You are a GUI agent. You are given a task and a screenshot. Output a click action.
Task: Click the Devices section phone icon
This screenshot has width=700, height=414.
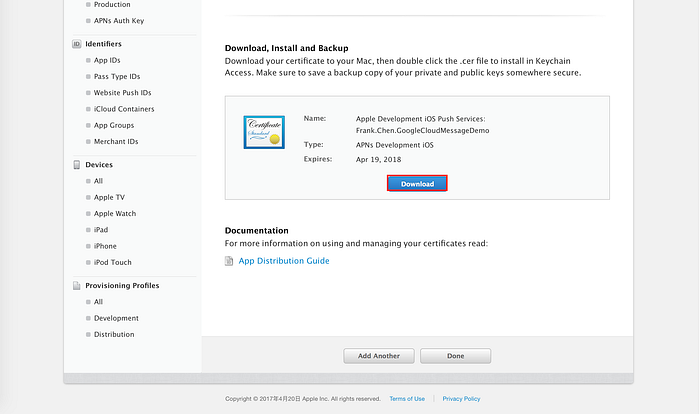(x=77, y=165)
